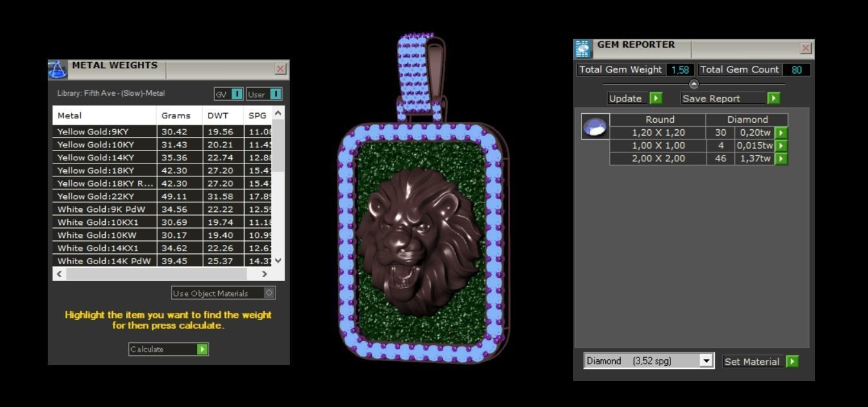Viewport: 868px width, 407px height.
Task: Select the White Gold:9K PdW row
Action: (163, 209)
